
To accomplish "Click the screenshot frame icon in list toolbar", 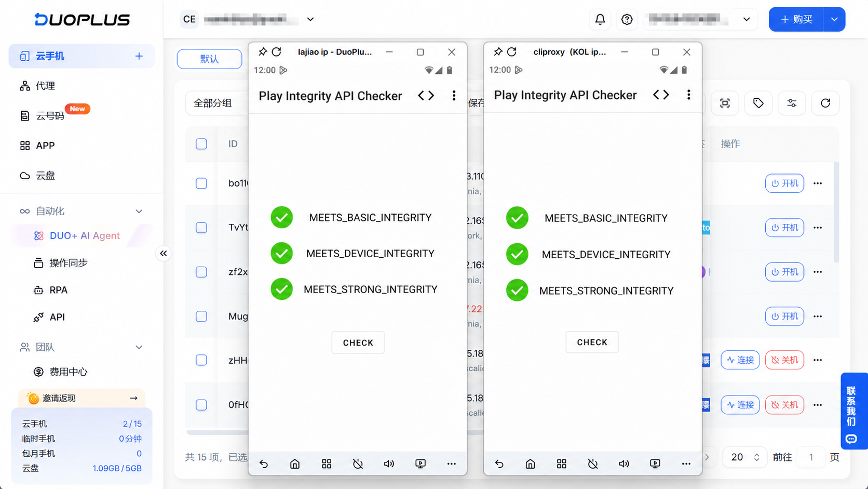I will 725,103.
